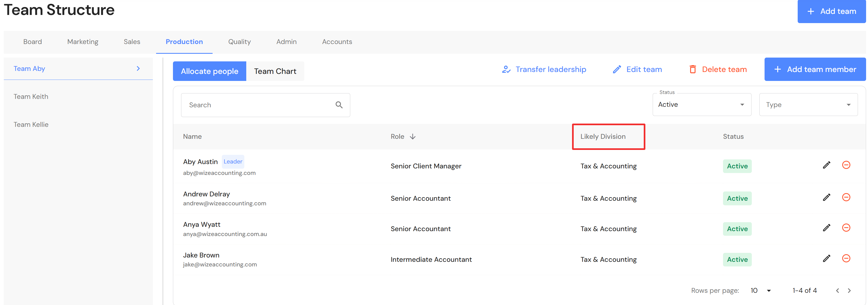Sort by Role using arrow icon

412,137
